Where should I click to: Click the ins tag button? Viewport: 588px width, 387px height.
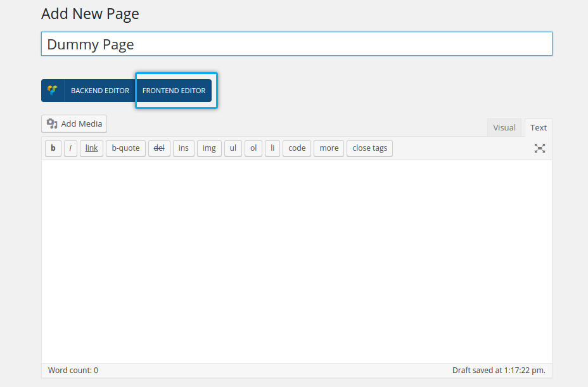click(x=183, y=148)
